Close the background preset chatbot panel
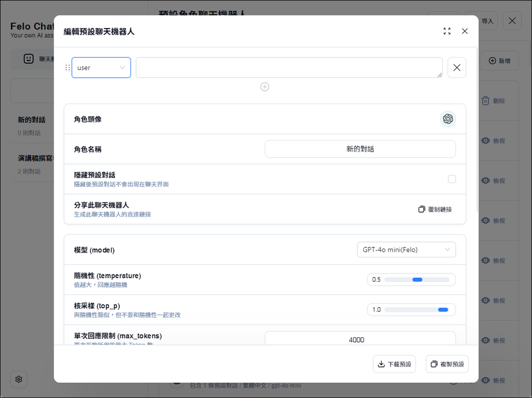 point(512,21)
